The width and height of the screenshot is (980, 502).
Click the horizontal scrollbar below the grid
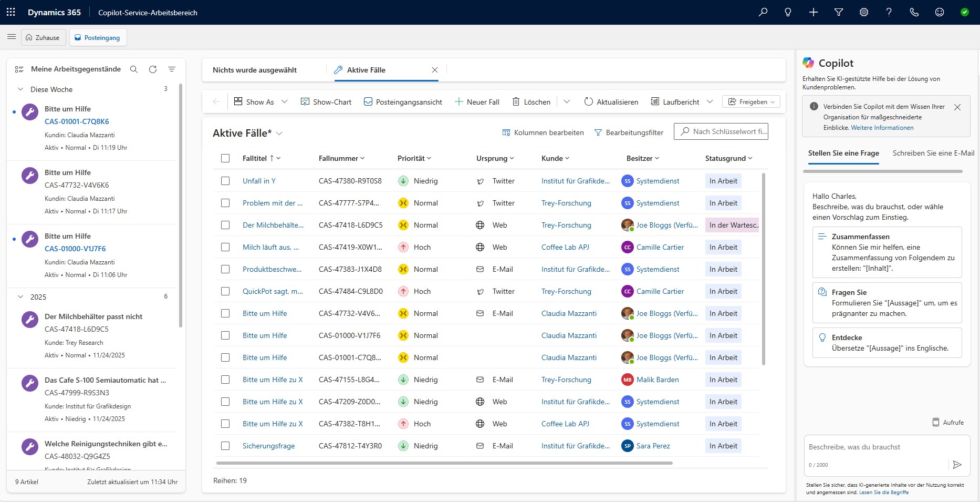[444, 463]
